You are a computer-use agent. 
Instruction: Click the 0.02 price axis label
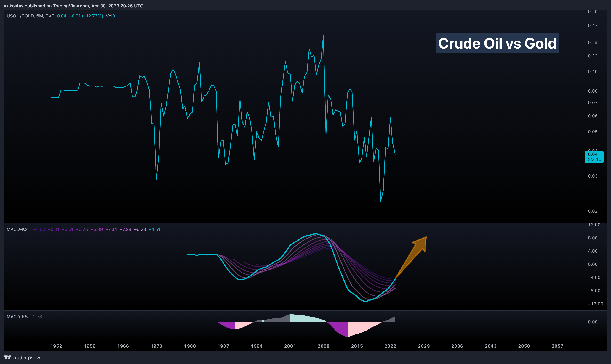(x=593, y=211)
